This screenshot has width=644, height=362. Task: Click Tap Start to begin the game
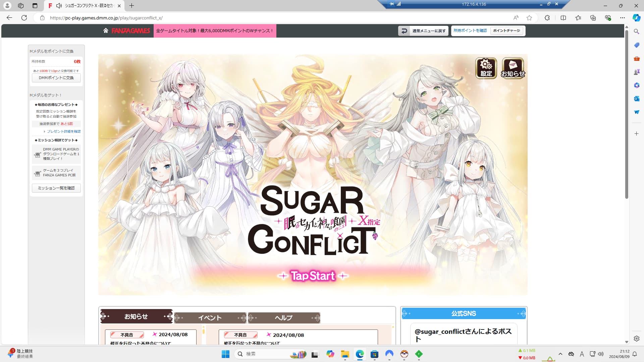[x=313, y=276]
